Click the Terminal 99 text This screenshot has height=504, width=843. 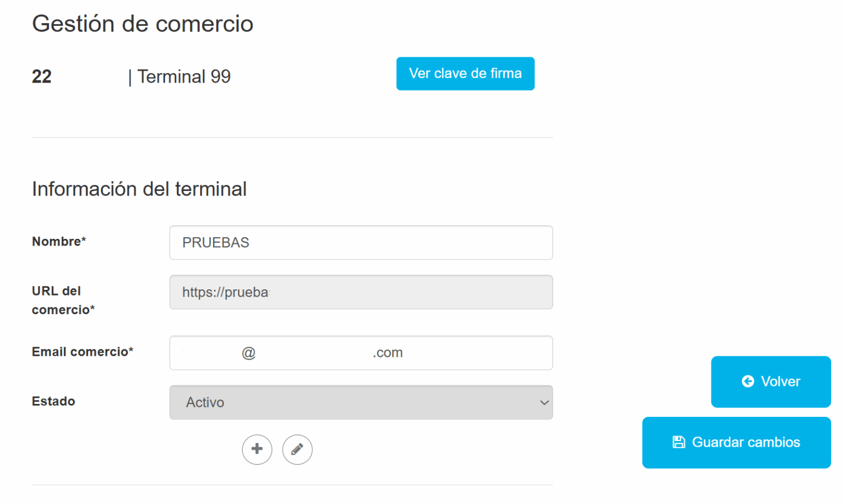(x=184, y=76)
